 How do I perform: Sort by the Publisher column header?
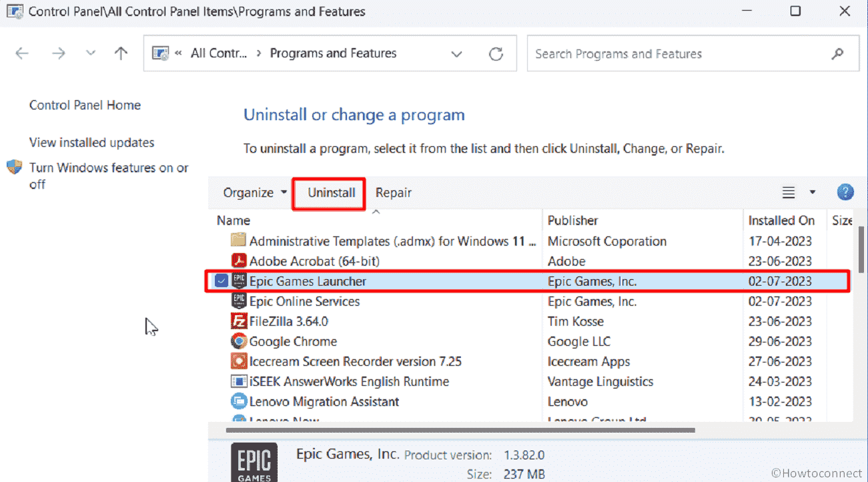[572, 220]
